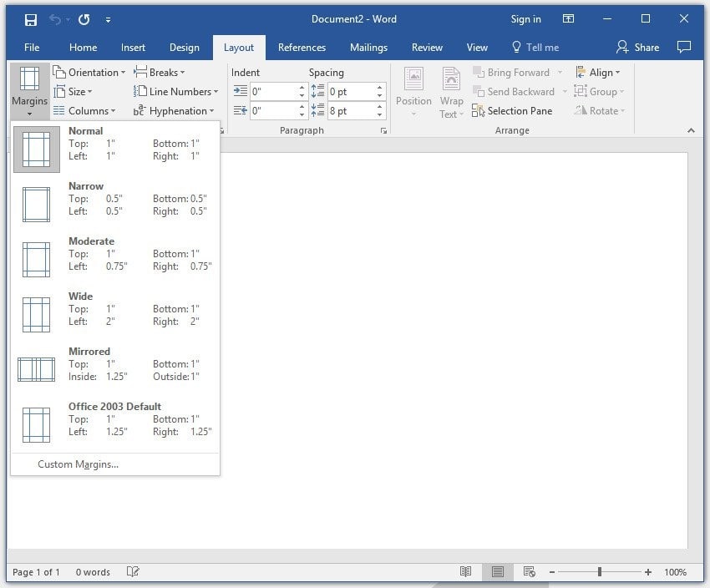Switch to the Home tab
The image size is (710, 588).
pos(83,48)
